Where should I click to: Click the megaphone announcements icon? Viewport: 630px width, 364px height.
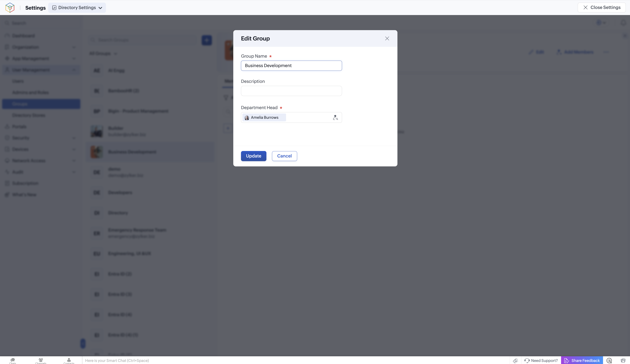(515, 360)
